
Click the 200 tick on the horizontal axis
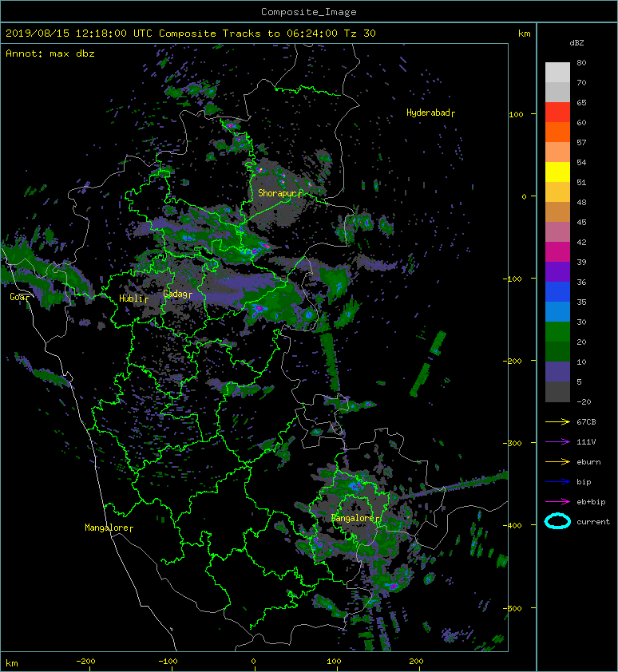(416, 662)
